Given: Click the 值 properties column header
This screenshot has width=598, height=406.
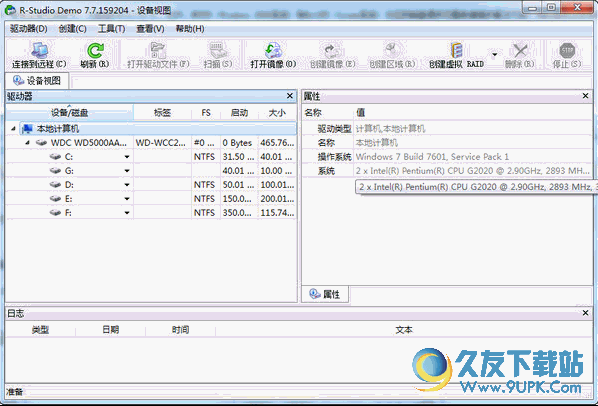Looking at the screenshot, I should [473, 112].
